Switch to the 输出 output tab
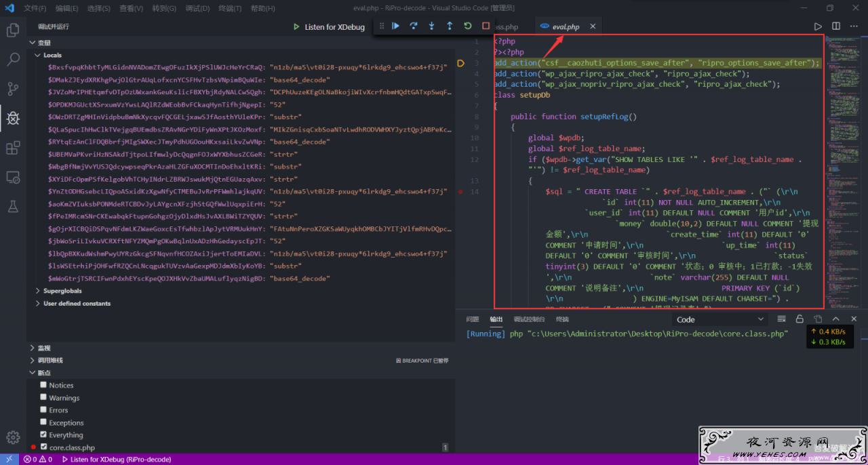 (496, 319)
